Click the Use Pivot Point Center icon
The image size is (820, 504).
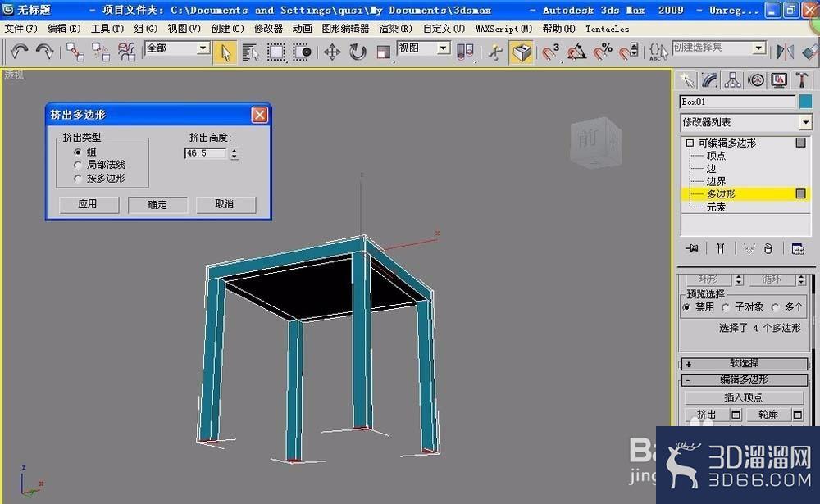coord(466,52)
